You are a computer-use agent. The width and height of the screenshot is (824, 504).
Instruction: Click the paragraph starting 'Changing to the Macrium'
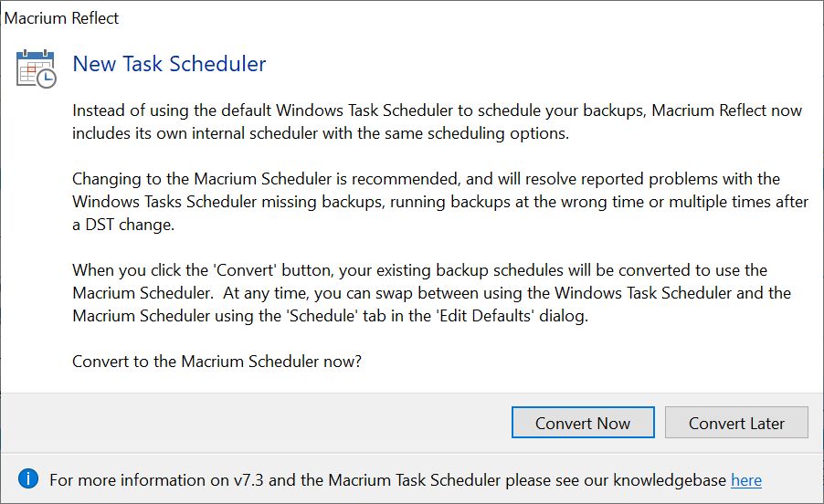click(440, 202)
